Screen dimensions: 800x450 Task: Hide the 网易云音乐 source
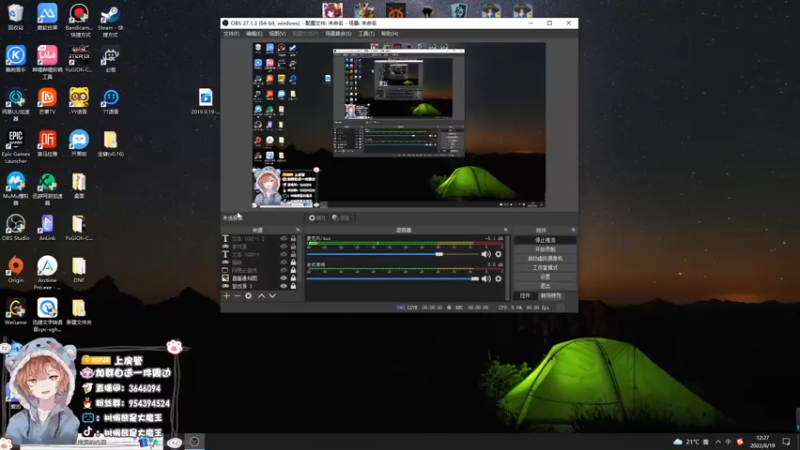click(x=284, y=270)
